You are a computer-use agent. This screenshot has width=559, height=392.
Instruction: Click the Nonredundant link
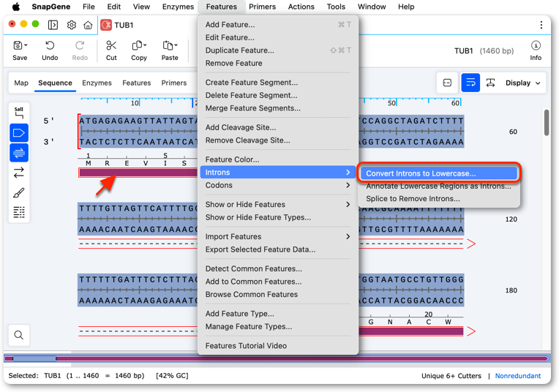517,376
